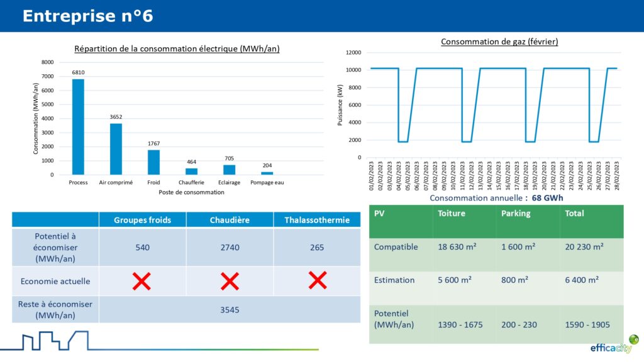Screen dimensions: 644x362
Task: Click the Eclairage bar labeled 705
Action: (x=230, y=170)
